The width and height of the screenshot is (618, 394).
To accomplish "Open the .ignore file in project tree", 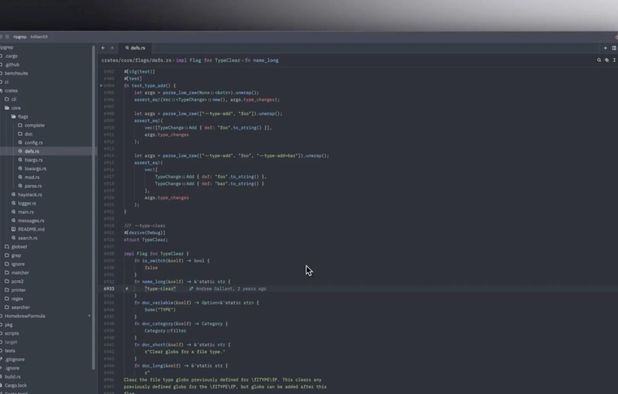I will (12, 368).
